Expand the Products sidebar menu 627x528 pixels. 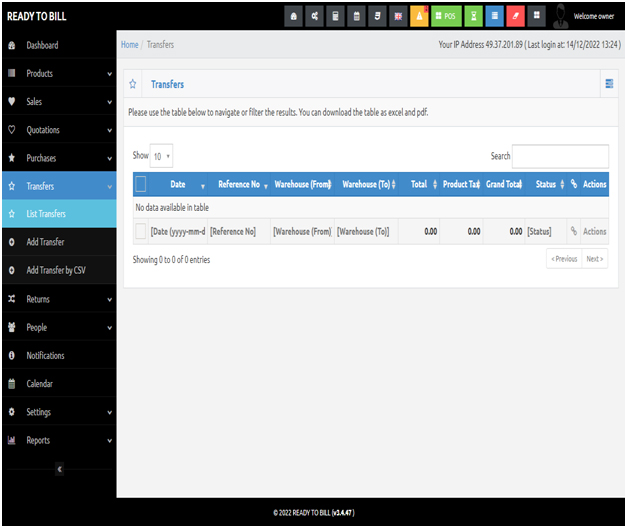point(59,74)
